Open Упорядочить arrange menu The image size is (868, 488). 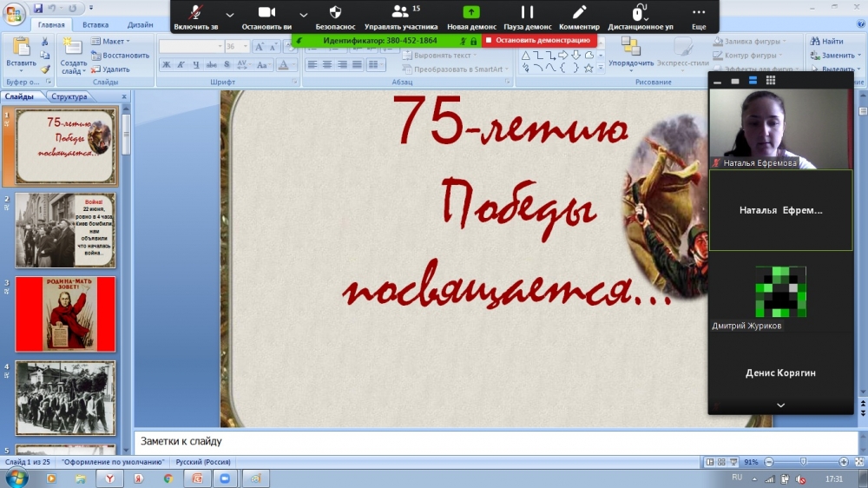pyautogui.click(x=630, y=53)
